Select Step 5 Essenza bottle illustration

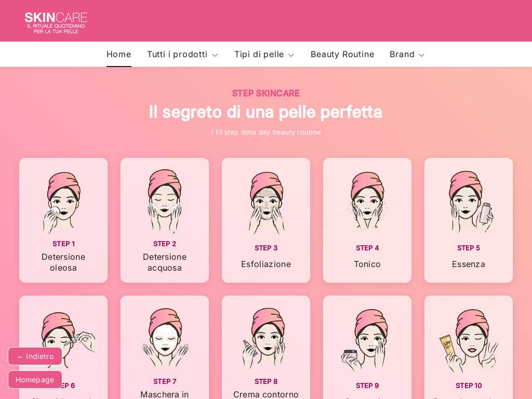(x=471, y=202)
